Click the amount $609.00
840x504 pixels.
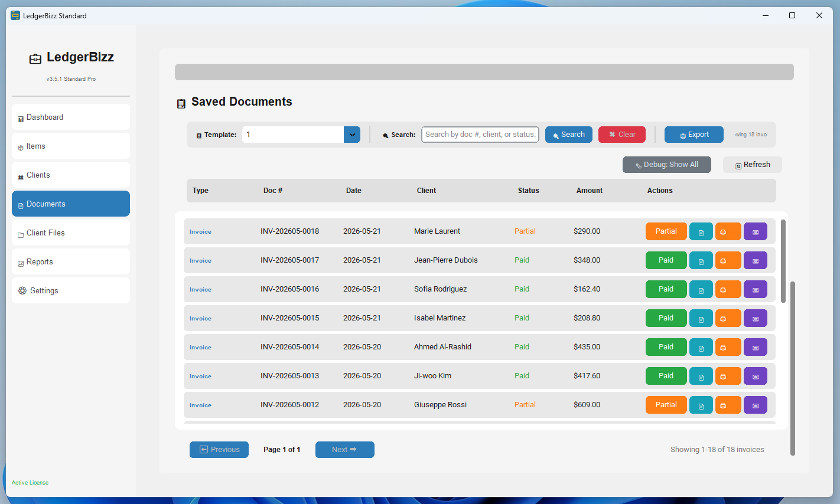[587, 405]
